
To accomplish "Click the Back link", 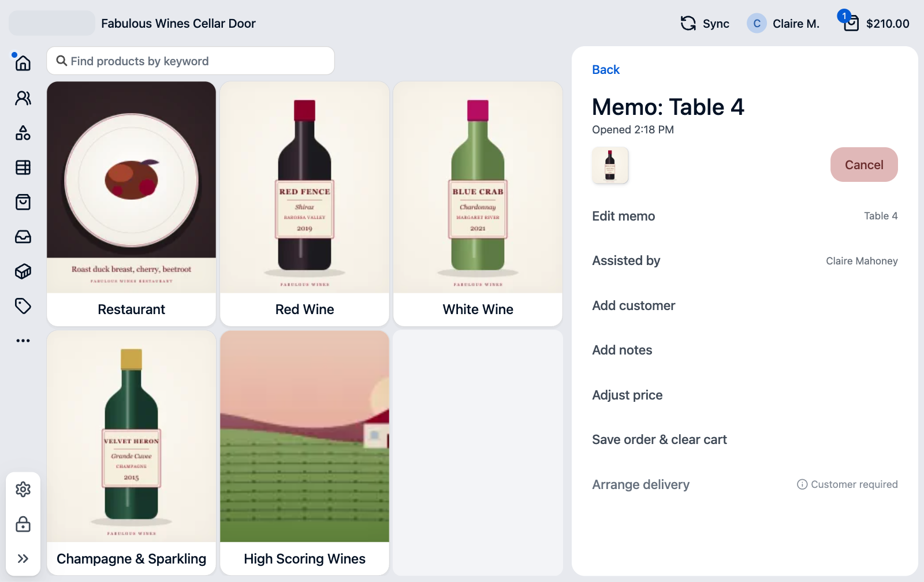I will click(606, 70).
